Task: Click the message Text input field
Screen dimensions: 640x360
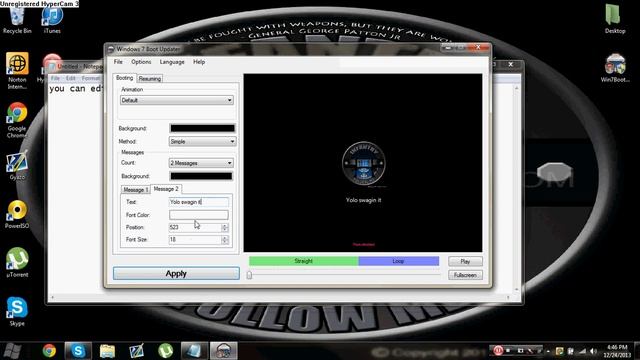Action: pyautogui.click(x=199, y=202)
